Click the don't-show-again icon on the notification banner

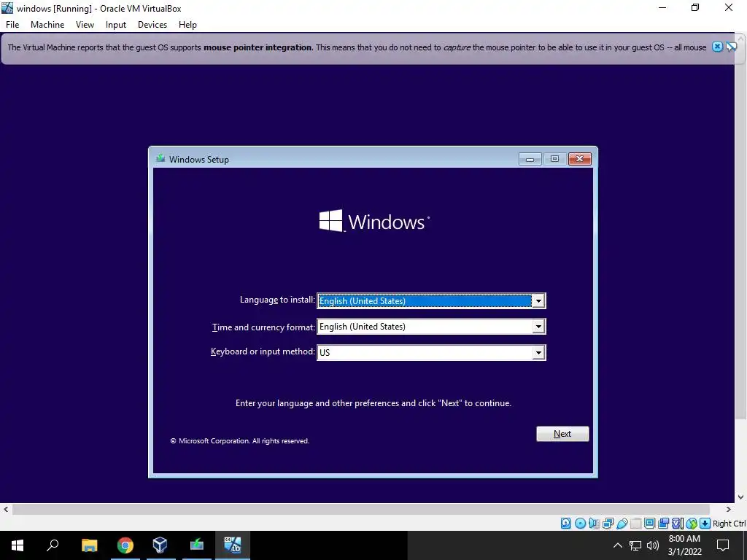click(x=731, y=47)
